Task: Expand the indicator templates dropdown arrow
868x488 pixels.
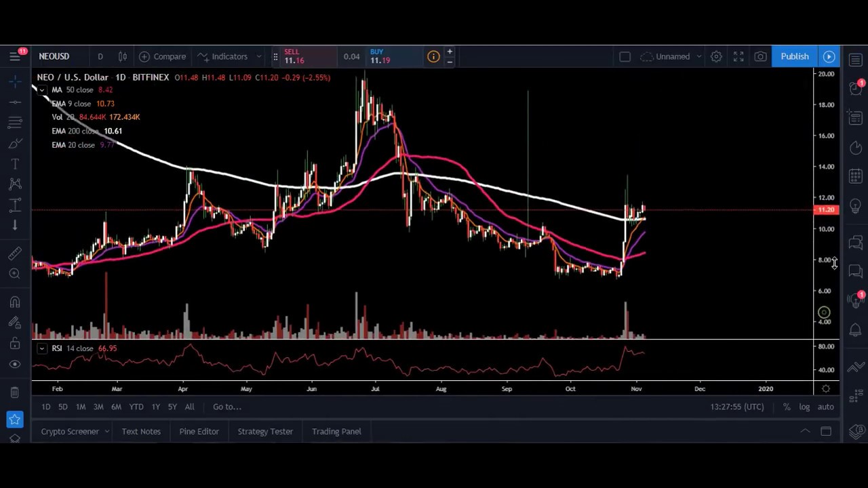Action: click(x=260, y=56)
